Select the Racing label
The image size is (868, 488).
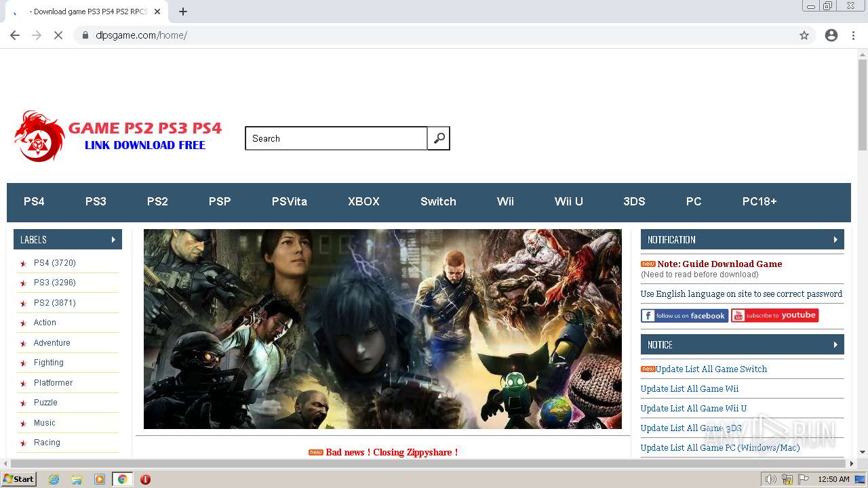pos(47,443)
